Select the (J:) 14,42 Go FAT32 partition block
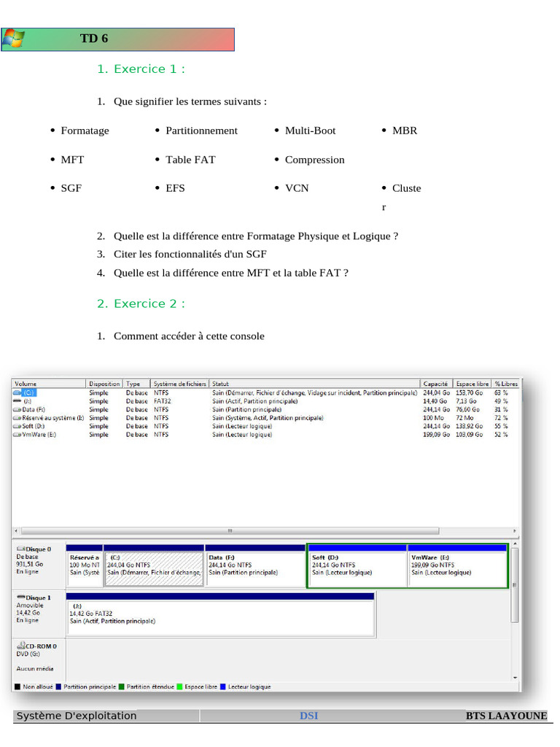Image resolution: width=560 pixels, height=747 pixels. (220, 614)
